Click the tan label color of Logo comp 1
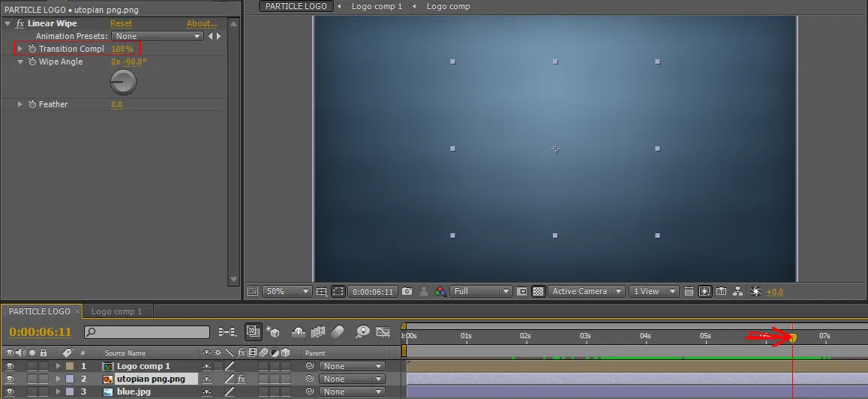Image resolution: width=868 pixels, height=399 pixels. [70, 366]
